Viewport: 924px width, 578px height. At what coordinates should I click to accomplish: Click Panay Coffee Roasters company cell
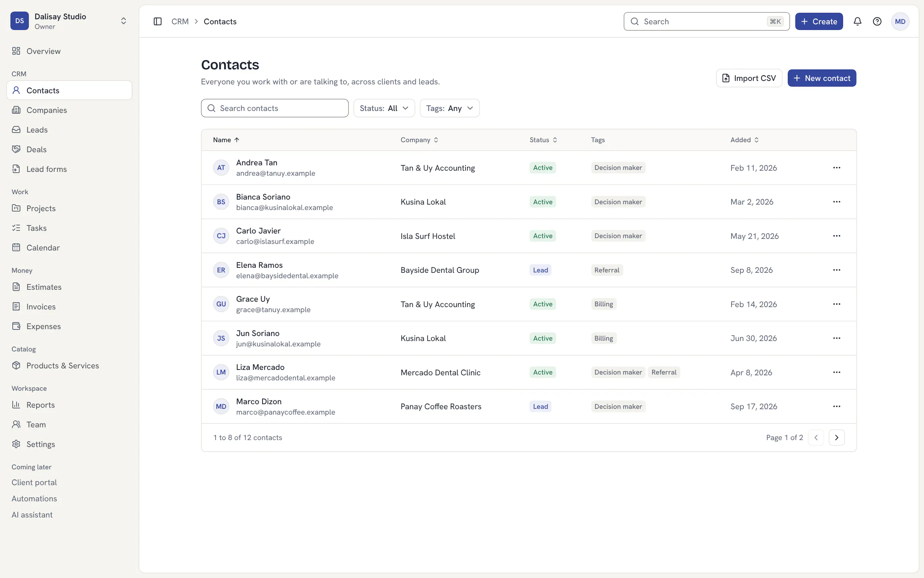point(441,407)
